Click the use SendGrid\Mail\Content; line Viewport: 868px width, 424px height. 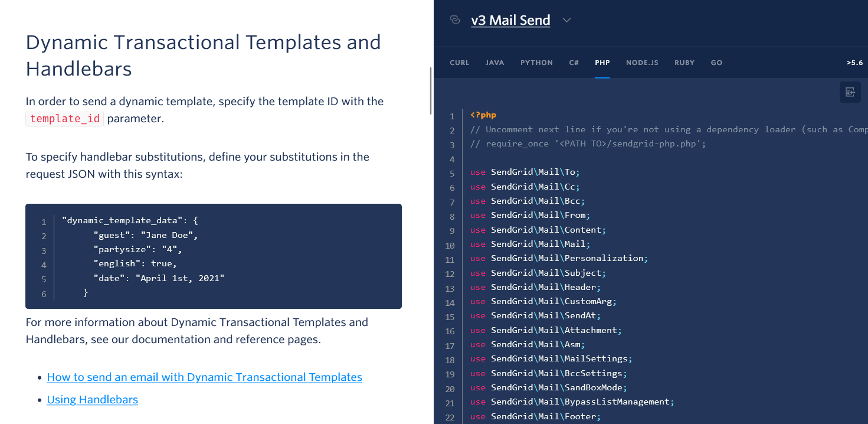[x=538, y=230]
